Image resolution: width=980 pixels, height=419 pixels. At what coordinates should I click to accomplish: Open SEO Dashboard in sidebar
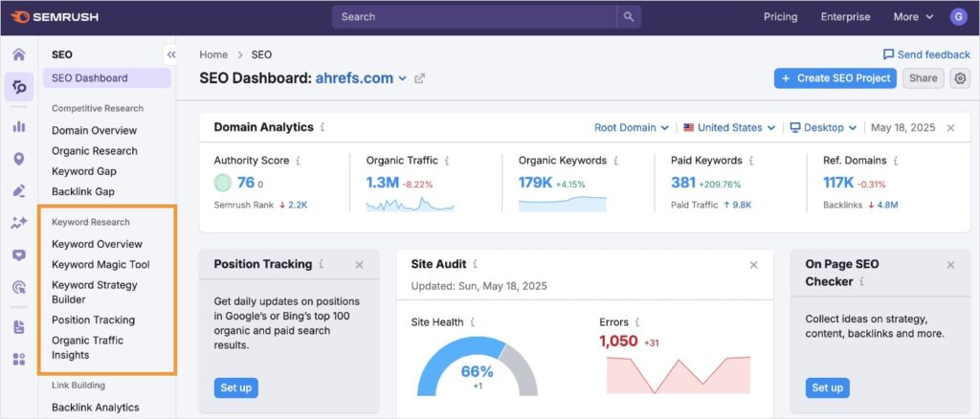coord(107,78)
